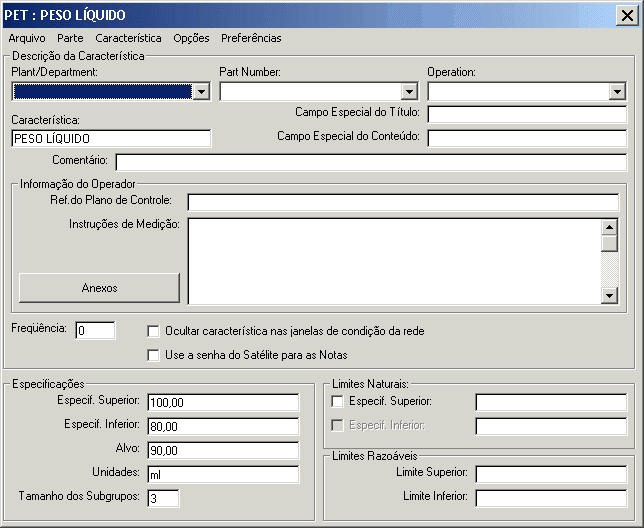
Task: Click Especif. Superior field showing 100,00
Action: pyautogui.click(x=223, y=402)
